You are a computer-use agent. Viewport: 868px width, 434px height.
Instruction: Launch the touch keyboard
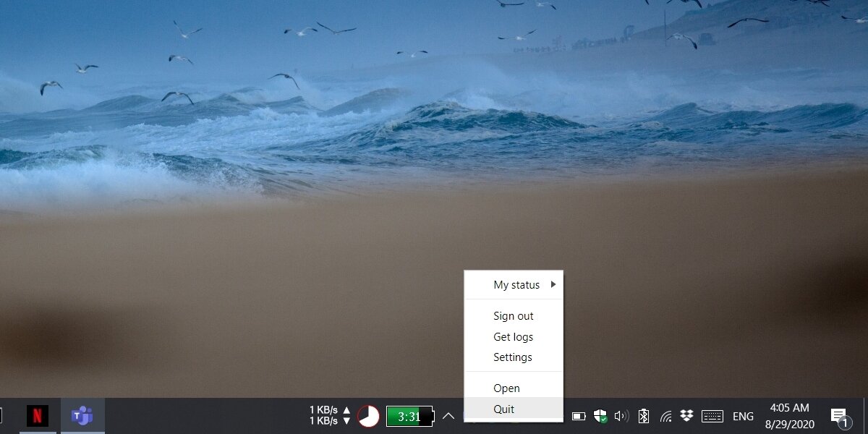tap(712, 416)
